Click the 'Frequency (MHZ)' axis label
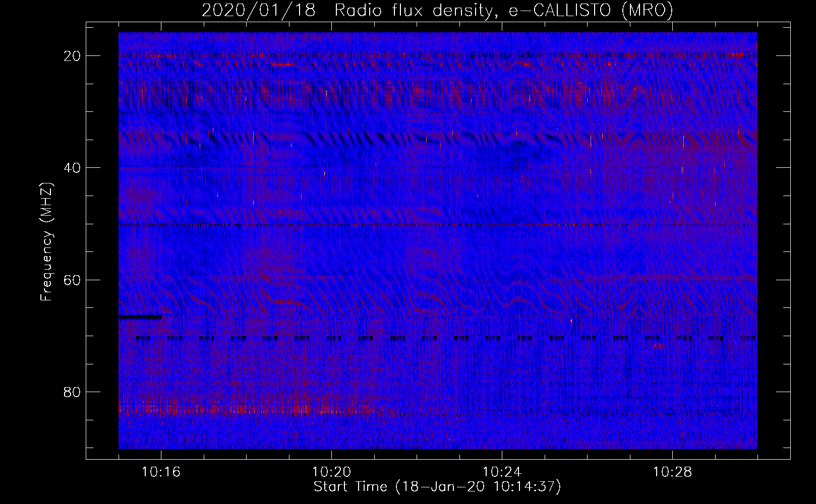Screen dimensions: 816x504 click(46, 242)
